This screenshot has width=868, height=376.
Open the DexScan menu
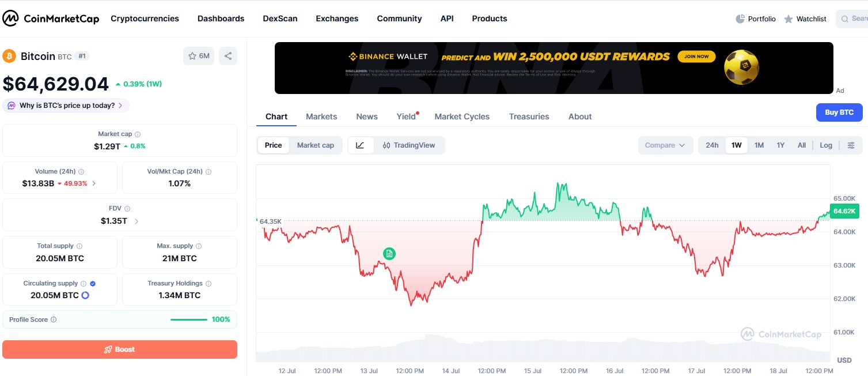point(280,18)
